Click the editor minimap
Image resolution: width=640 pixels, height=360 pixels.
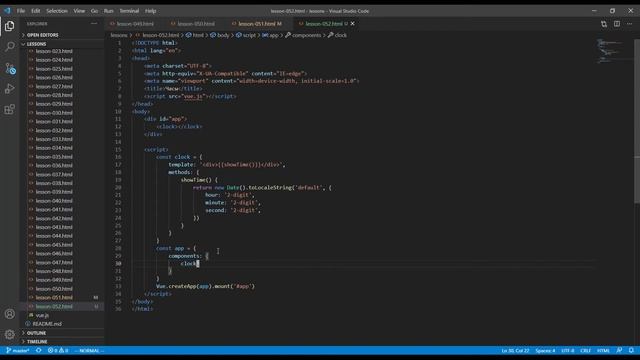tap(611, 51)
